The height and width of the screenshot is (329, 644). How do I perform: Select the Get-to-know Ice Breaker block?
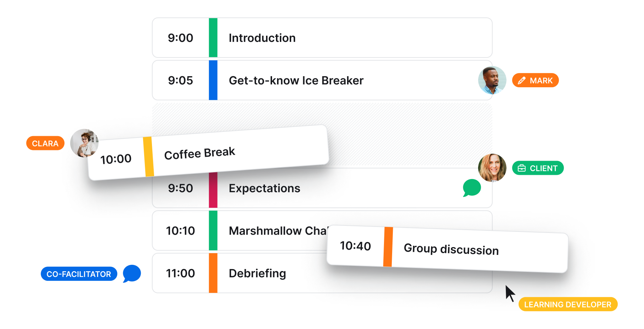click(x=322, y=80)
